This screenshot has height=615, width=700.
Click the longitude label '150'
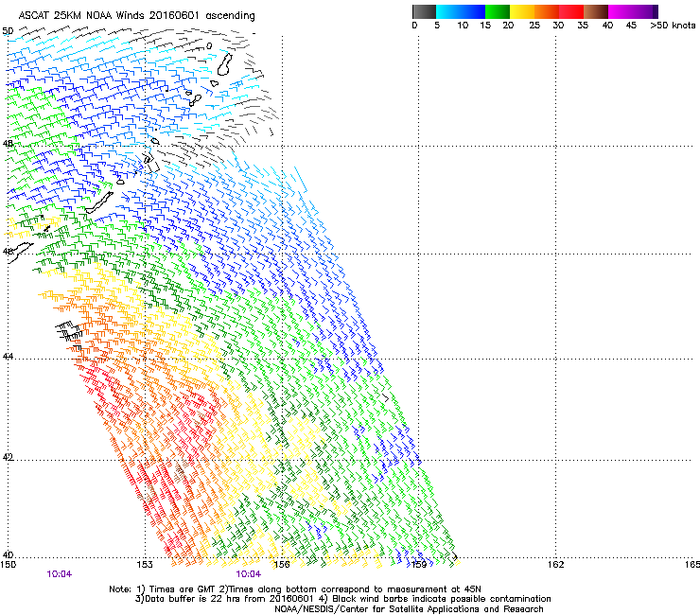coord(8,565)
